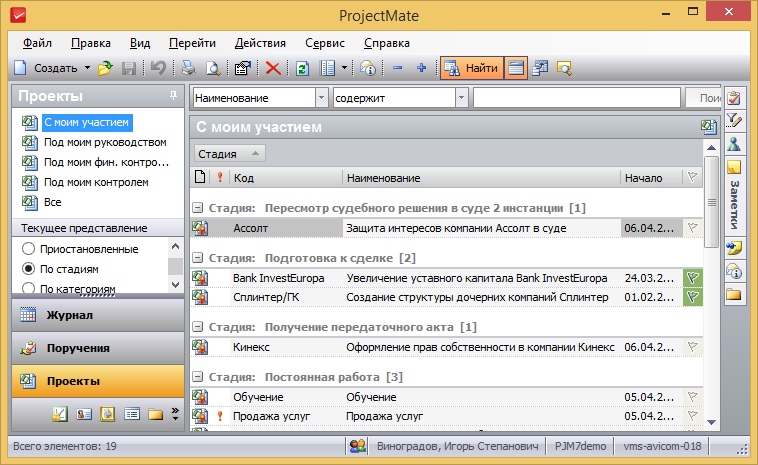Open the Правка menu

(x=90, y=43)
